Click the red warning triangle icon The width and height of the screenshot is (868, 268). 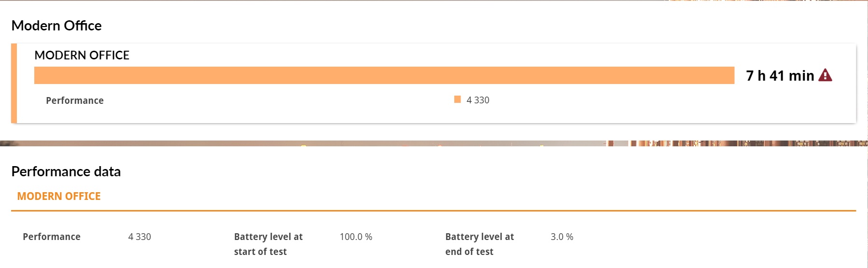click(826, 75)
